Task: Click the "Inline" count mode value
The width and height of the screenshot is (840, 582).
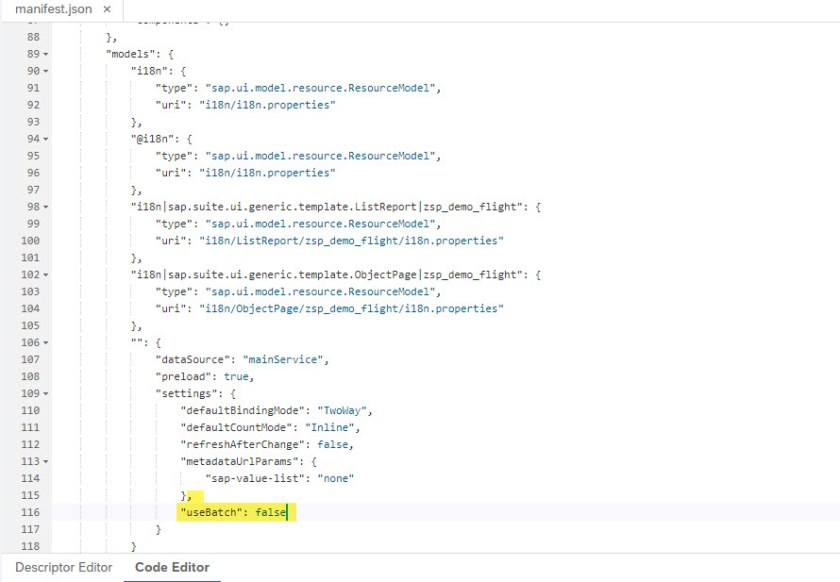Action: [x=329, y=428]
